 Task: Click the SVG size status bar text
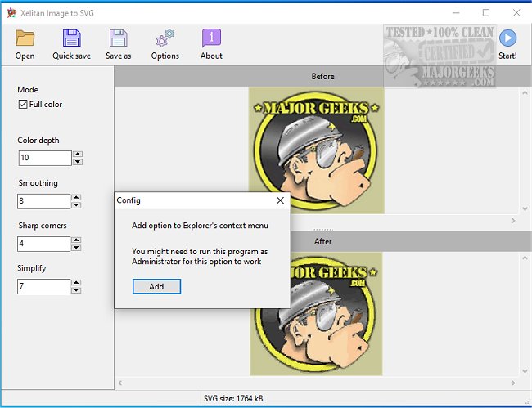point(233,398)
